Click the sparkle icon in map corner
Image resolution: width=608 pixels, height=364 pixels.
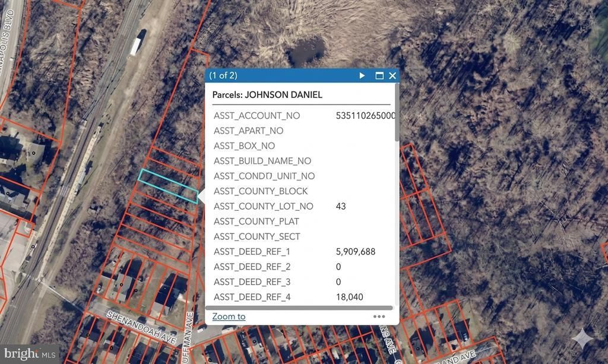pos(582,338)
